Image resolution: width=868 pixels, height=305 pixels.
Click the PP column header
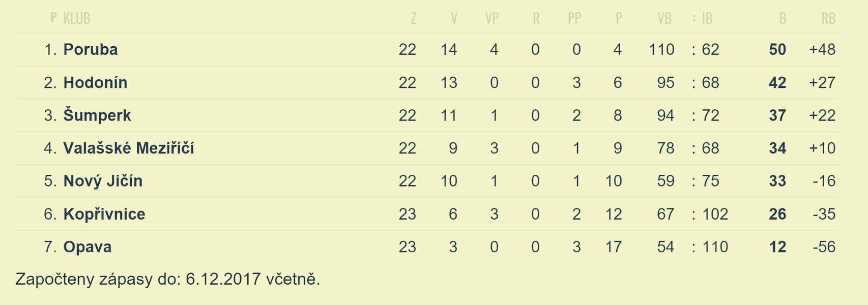pyautogui.click(x=574, y=19)
